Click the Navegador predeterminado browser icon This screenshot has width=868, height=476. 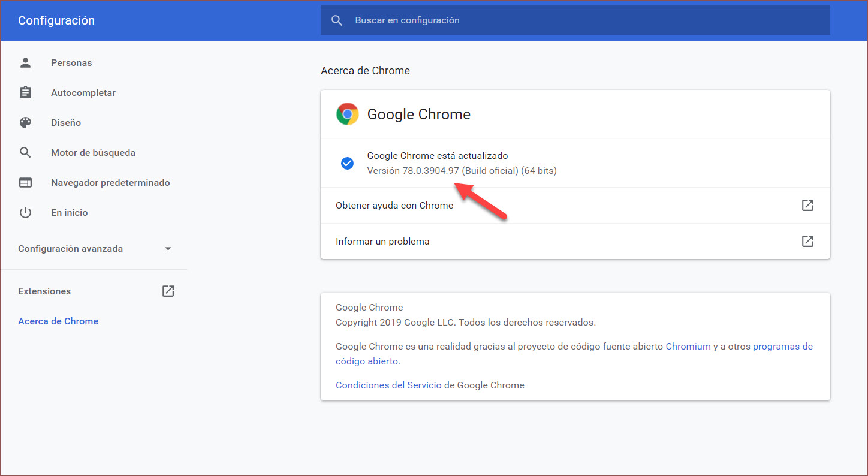point(25,182)
